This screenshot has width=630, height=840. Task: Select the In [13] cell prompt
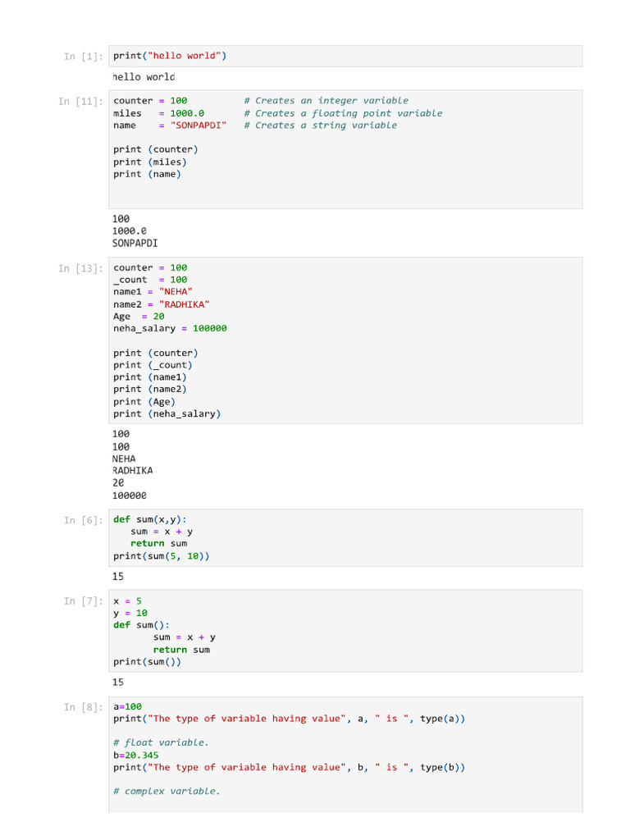tap(80, 268)
